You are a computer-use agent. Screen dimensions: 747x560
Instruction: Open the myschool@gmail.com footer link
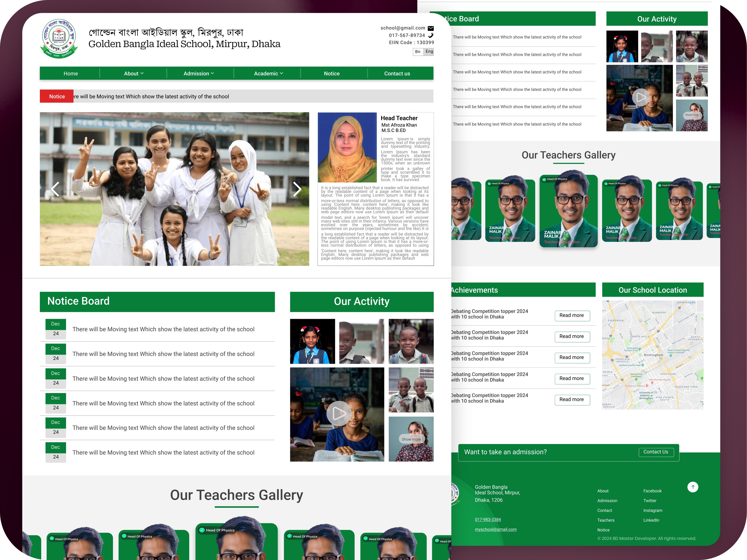(x=495, y=529)
